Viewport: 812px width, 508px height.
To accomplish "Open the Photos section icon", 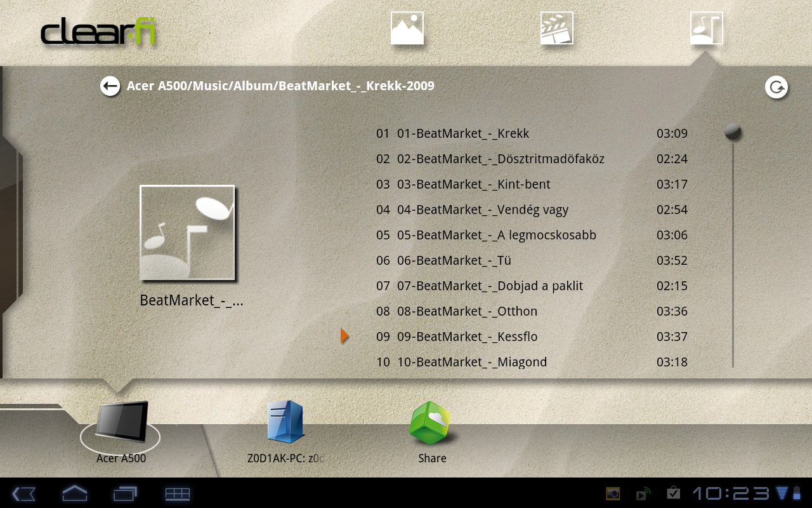I will [x=407, y=29].
